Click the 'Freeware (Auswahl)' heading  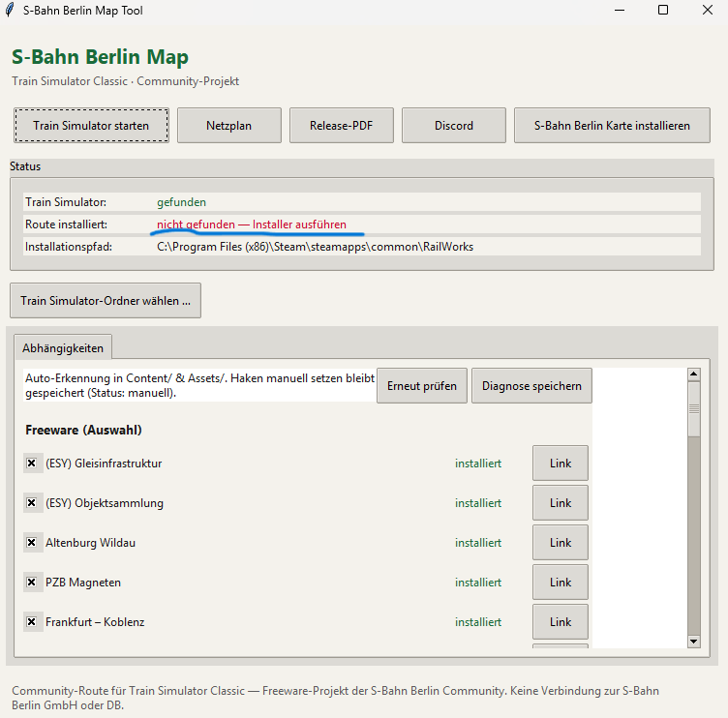click(83, 431)
